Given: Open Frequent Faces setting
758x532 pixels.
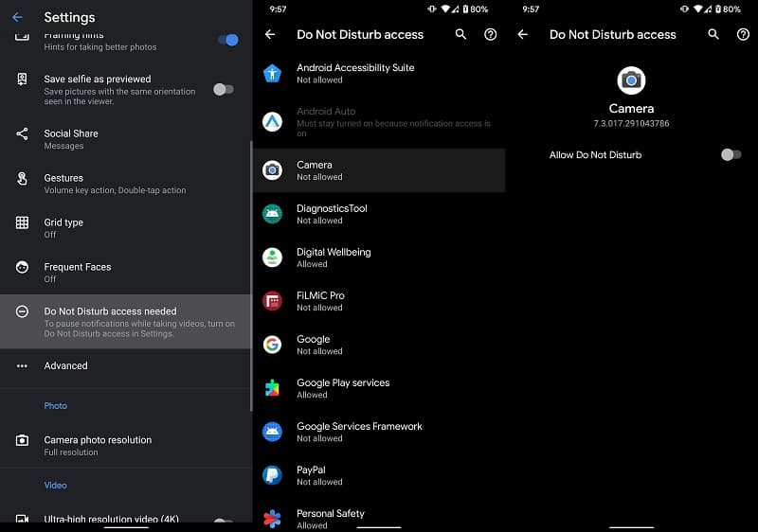Looking at the screenshot, I should [x=126, y=273].
